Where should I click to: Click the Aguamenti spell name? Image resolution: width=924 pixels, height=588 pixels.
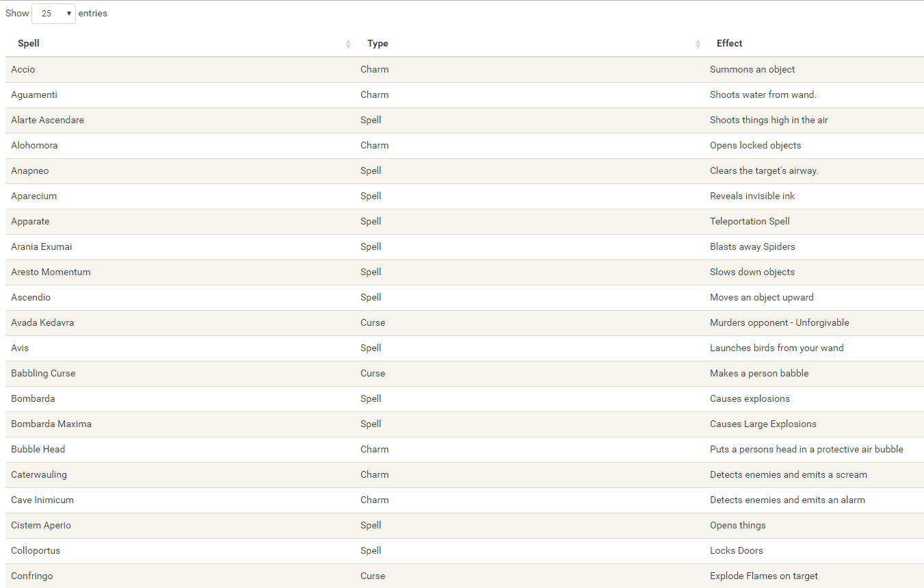pyautogui.click(x=34, y=94)
